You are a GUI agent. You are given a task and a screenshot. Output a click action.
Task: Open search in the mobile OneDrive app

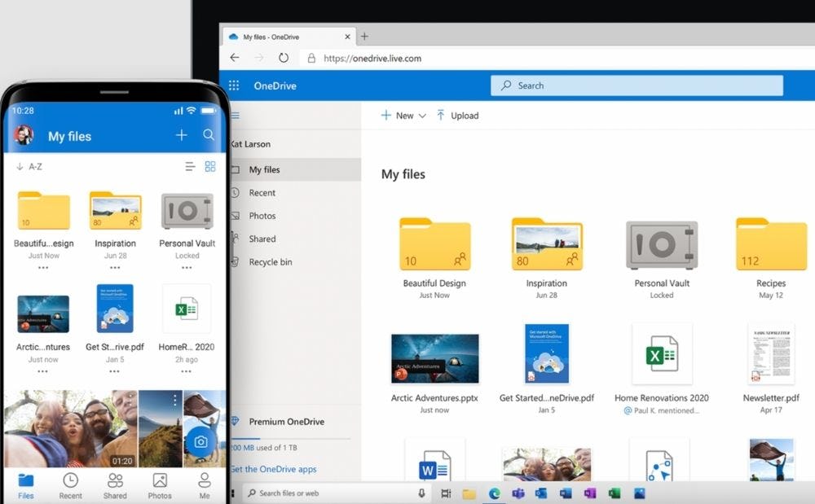(x=209, y=134)
